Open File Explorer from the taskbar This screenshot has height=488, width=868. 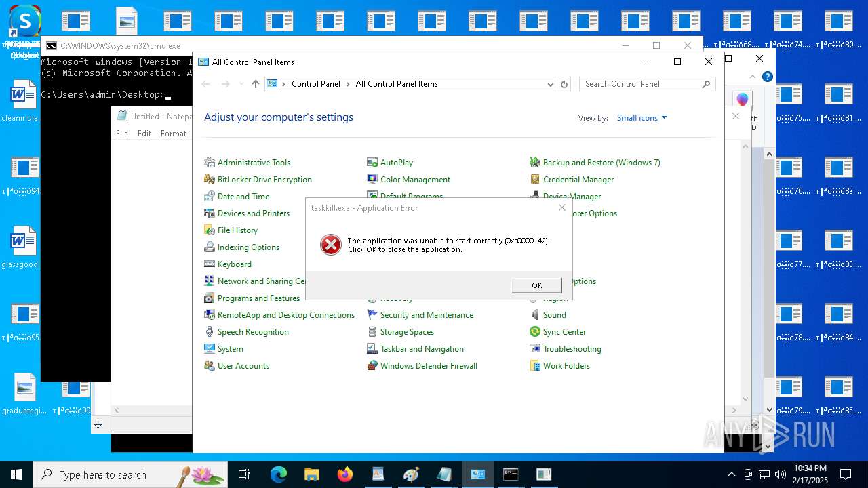pyautogui.click(x=311, y=474)
